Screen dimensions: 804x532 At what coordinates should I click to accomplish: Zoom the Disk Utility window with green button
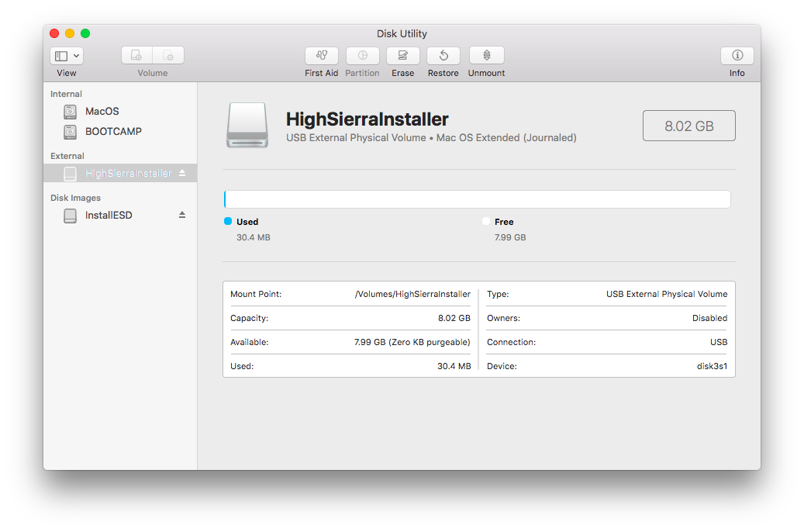(x=85, y=33)
